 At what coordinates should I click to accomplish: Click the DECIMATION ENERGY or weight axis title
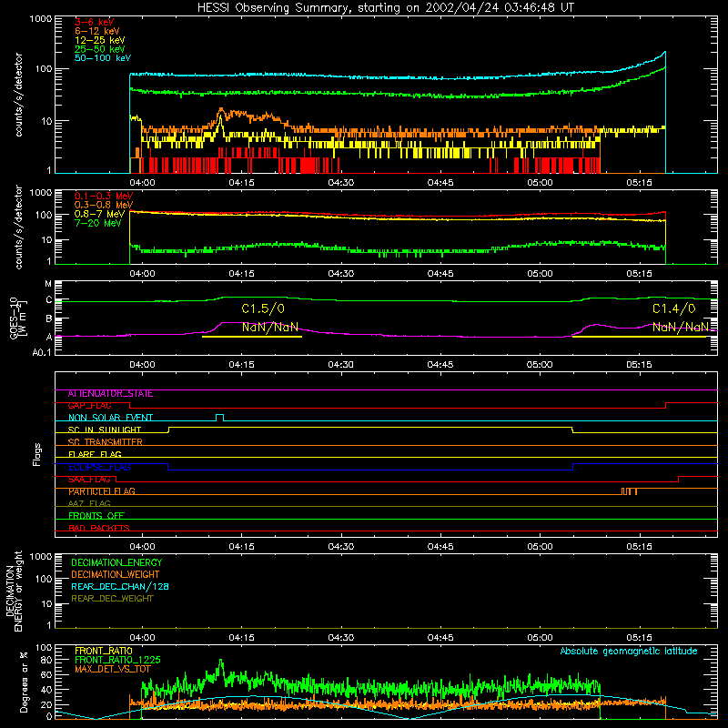tap(14, 591)
